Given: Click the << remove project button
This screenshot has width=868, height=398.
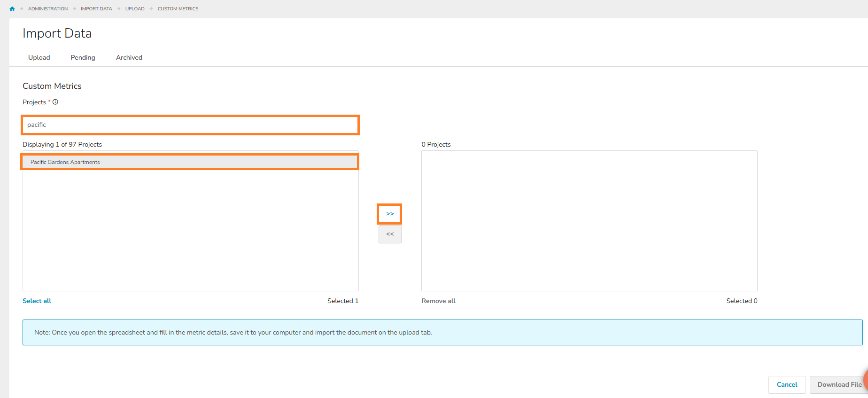Looking at the screenshot, I should coord(390,234).
